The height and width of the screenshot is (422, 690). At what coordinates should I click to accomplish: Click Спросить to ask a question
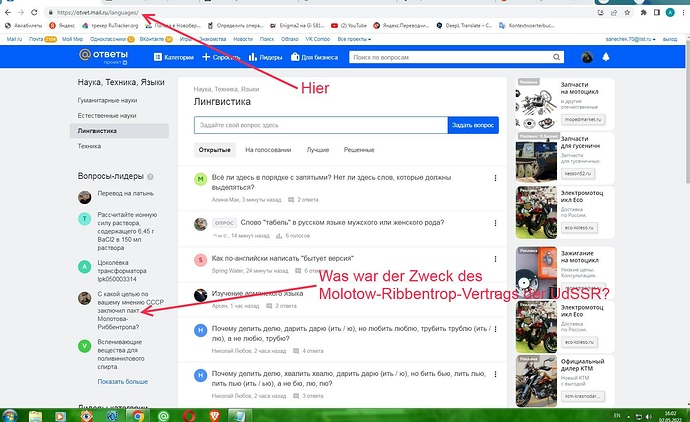[221, 57]
